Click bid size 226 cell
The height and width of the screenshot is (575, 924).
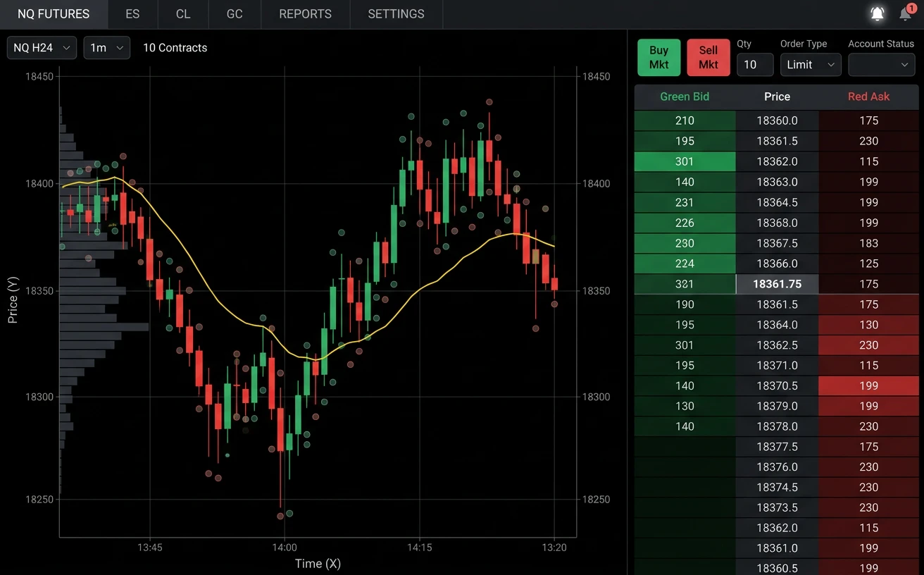click(685, 223)
